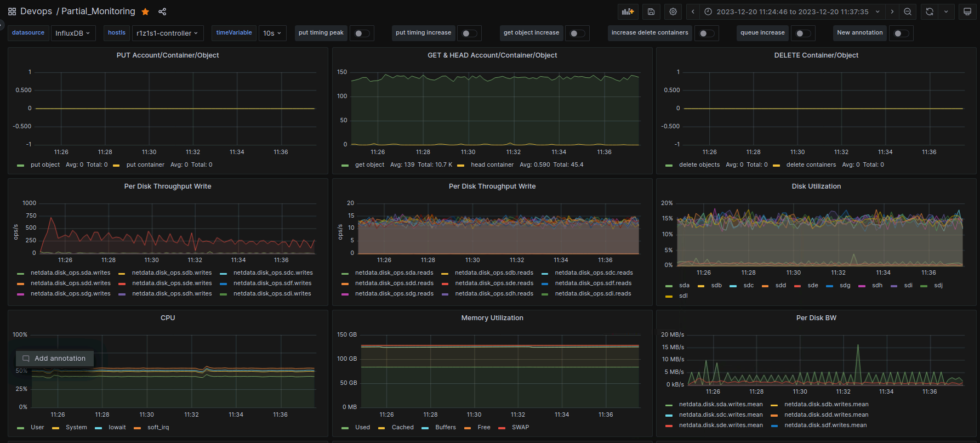The width and height of the screenshot is (980, 443).
Task: Enable the put timing peak annotation
Action: tap(361, 33)
